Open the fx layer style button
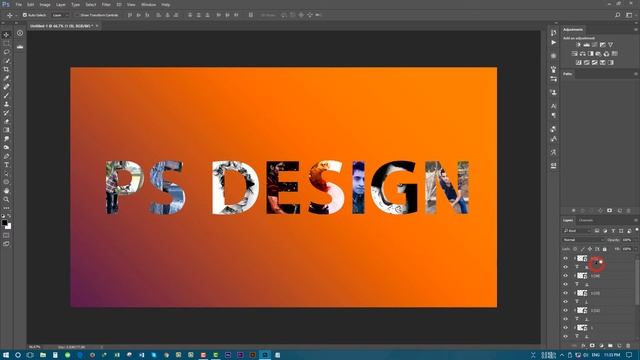Viewport: 640px width, 360px height. 583,346
